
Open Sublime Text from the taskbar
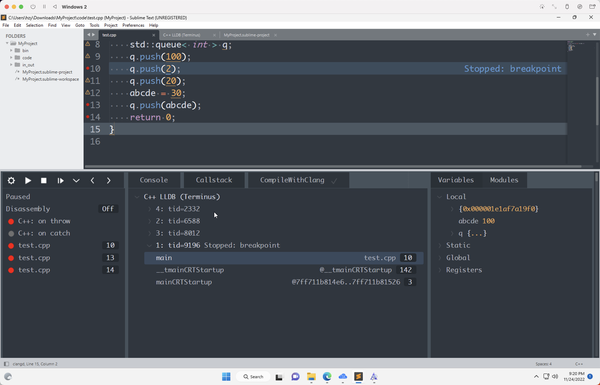[358, 377]
